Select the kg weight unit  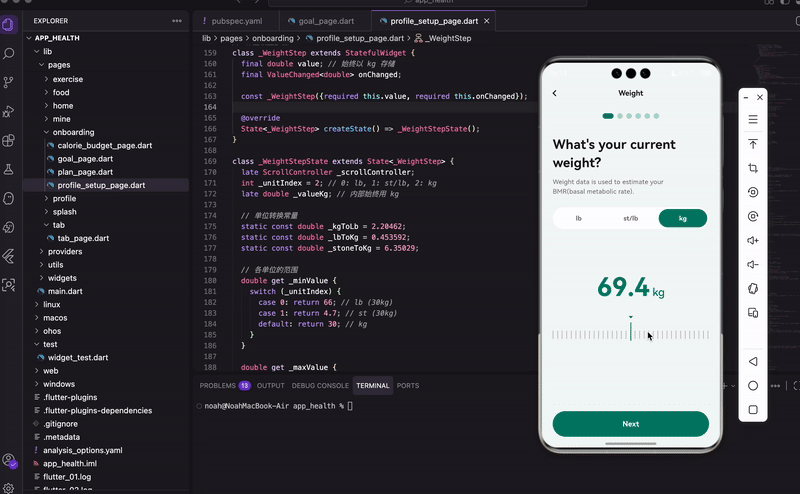coord(683,218)
